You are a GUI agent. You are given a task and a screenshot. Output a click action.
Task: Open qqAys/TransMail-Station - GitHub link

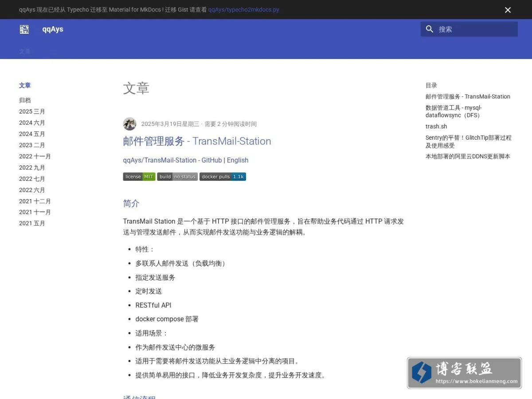(x=172, y=160)
